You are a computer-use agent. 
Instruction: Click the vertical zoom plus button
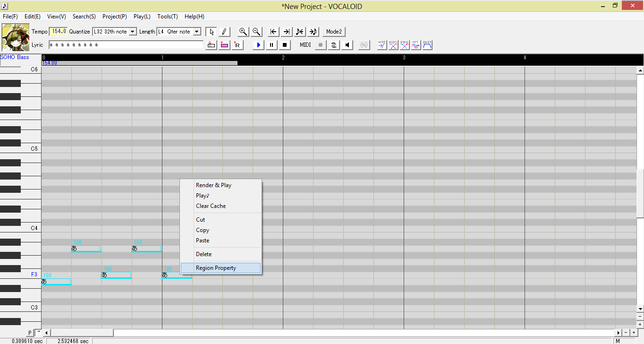640,325
